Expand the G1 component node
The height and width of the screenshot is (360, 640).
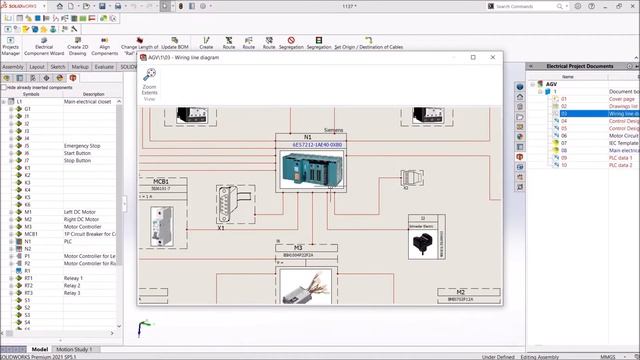pos(11,109)
